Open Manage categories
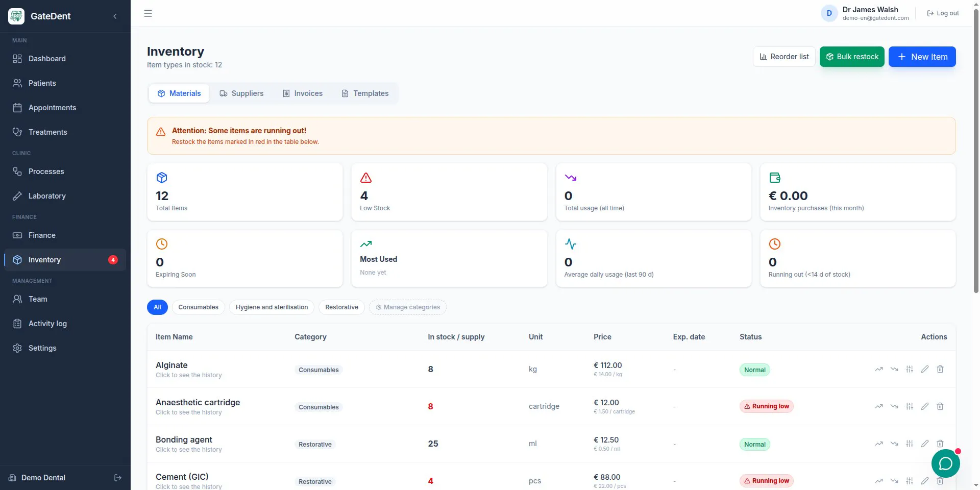The width and height of the screenshot is (980, 490). click(407, 307)
